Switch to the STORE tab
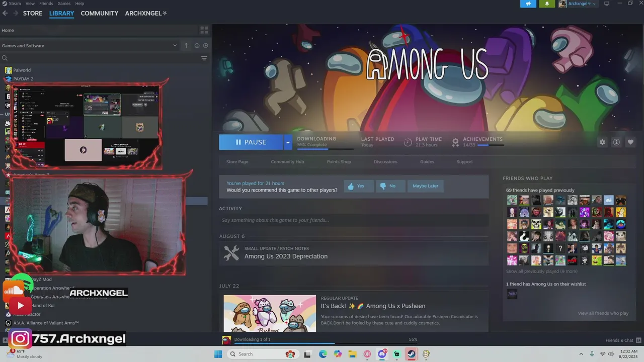Screen dimensions: 644x362 (33, 13)
